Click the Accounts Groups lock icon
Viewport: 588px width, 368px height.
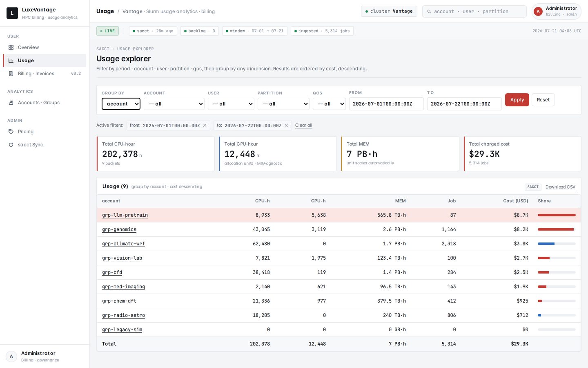11,103
